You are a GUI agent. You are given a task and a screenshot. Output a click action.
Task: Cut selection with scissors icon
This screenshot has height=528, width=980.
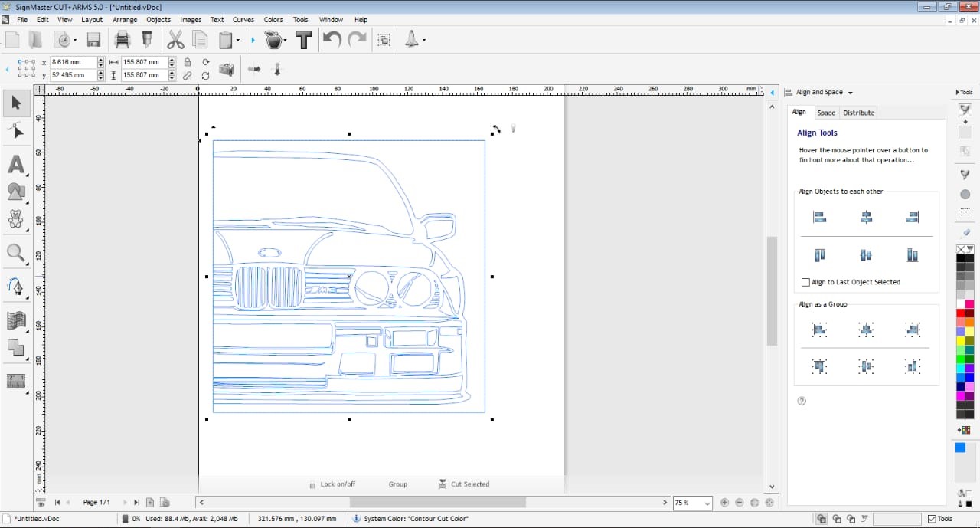coord(175,40)
